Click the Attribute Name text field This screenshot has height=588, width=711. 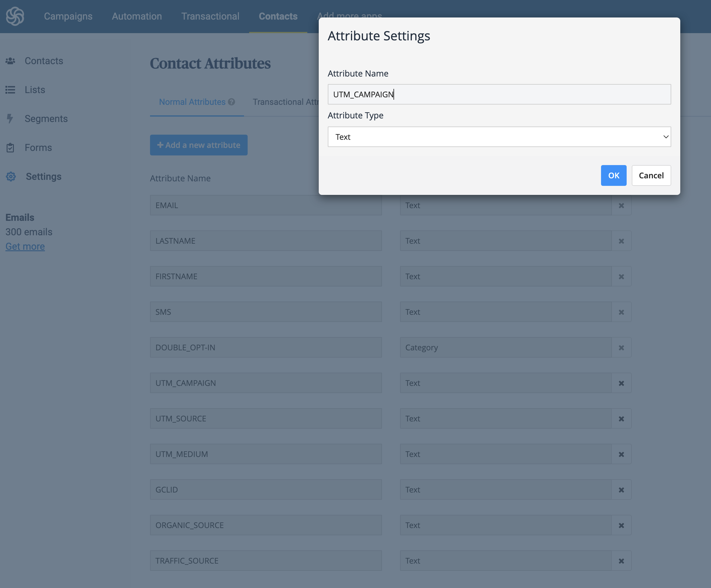pyautogui.click(x=499, y=95)
